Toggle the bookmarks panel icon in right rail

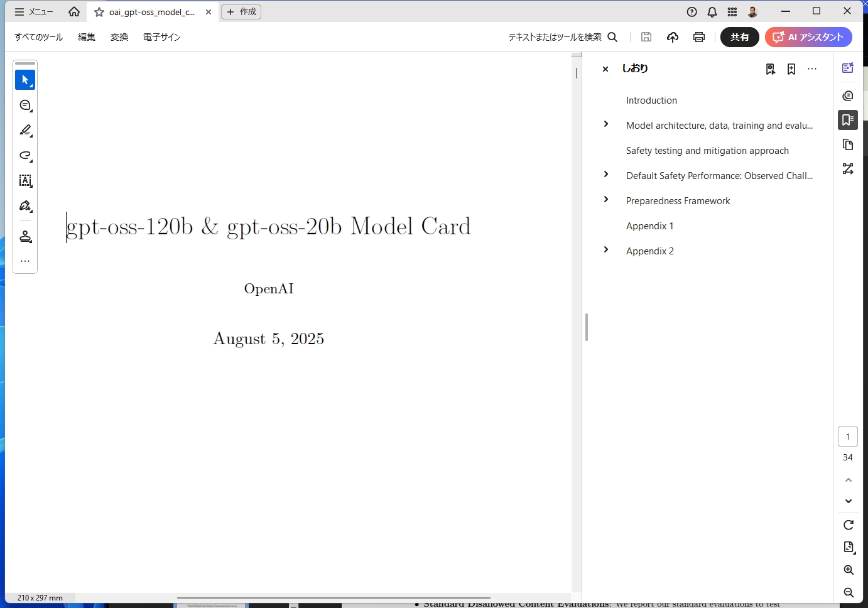pos(848,120)
